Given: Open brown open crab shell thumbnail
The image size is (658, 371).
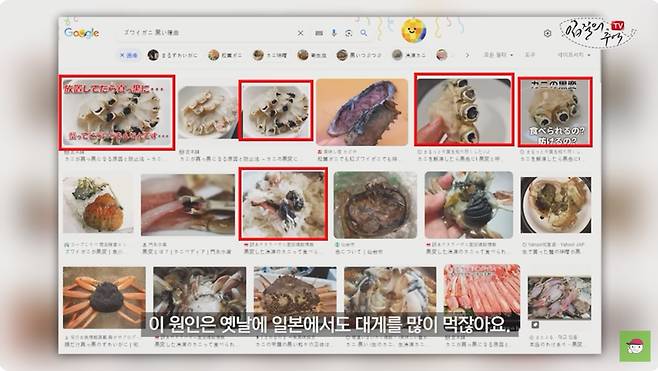Looking at the screenshot, I should [376, 205].
